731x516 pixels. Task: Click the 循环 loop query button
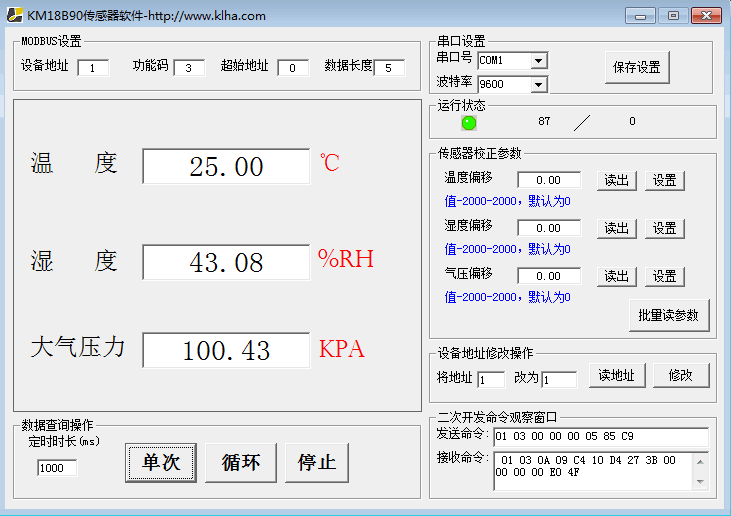point(241,462)
